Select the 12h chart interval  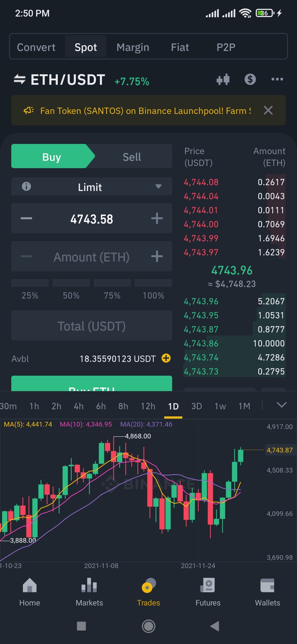(x=148, y=406)
